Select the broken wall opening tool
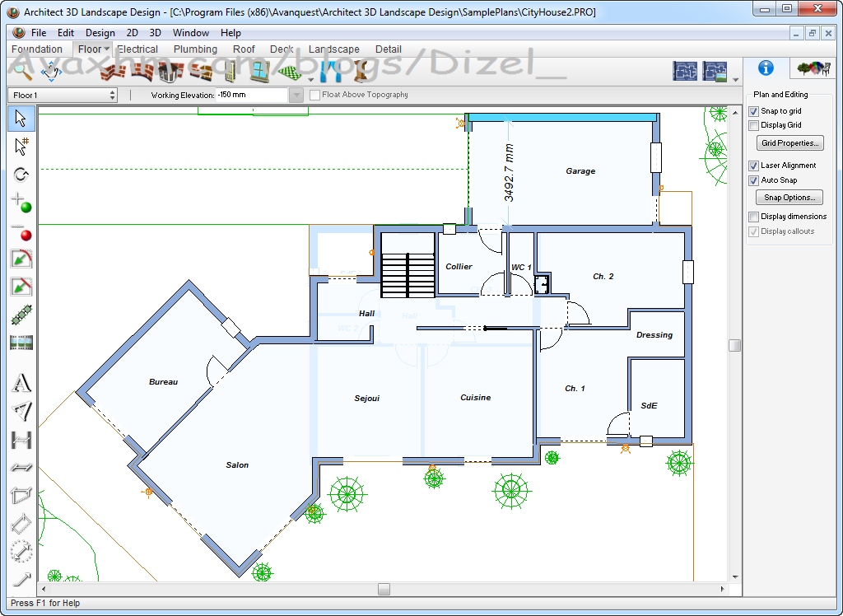 (x=201, y=71)
